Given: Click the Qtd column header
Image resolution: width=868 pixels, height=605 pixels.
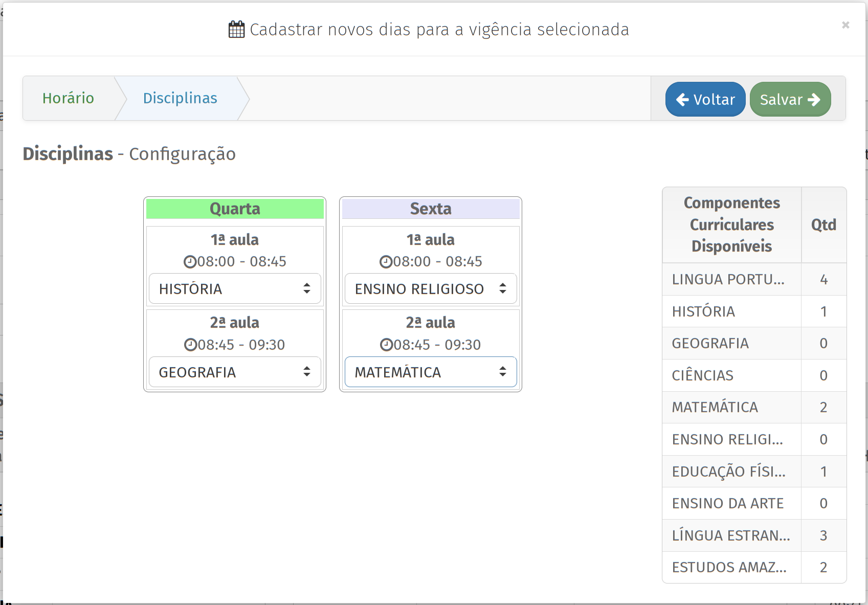Looking at the screenshot, I should click(824, 225).
